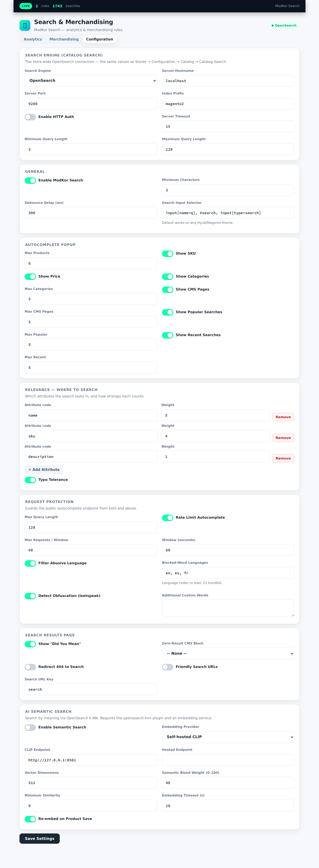Click the Minimum Characters input
Viewport: 319px width, 868px height.
pyautogui.click(x=228, y=190)
